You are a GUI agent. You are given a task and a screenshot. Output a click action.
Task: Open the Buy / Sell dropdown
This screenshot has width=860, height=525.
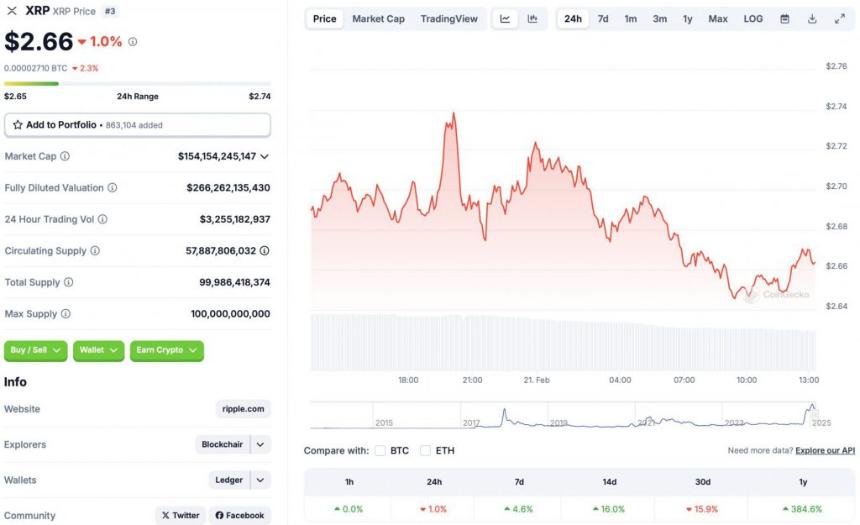pos(36,351)
